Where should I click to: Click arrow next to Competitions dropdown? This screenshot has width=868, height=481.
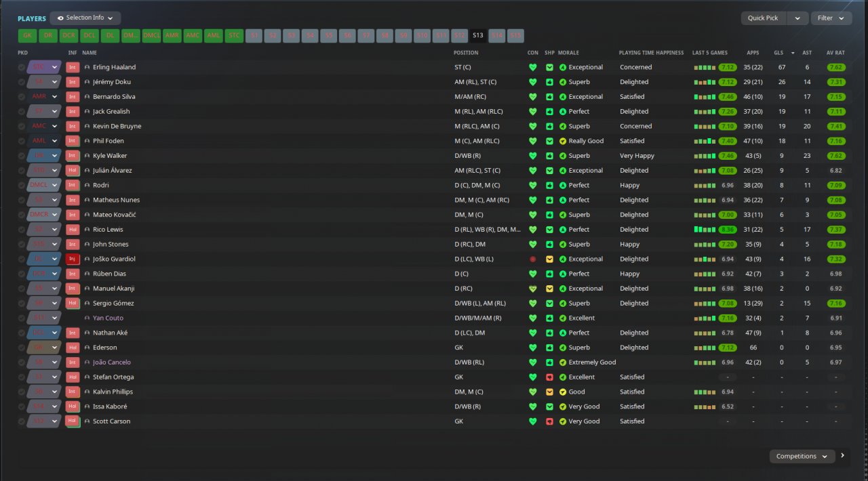pos(842,456)
